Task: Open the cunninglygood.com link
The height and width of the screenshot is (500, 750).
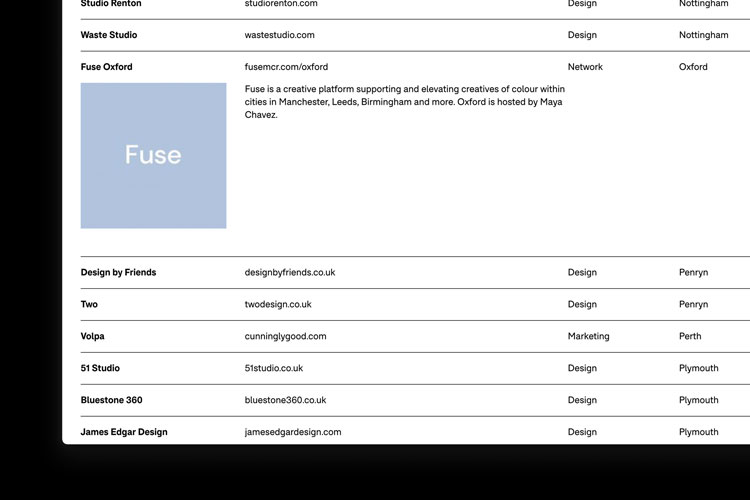Action: coord(285,336)
